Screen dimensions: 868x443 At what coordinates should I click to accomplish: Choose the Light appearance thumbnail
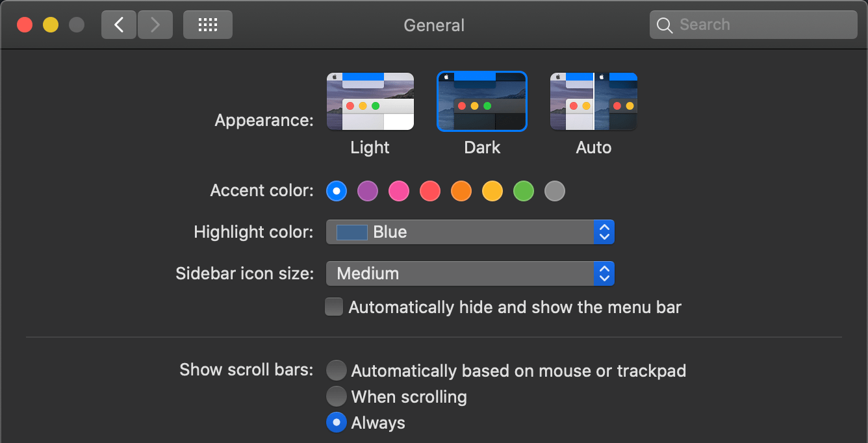[370, 101]
